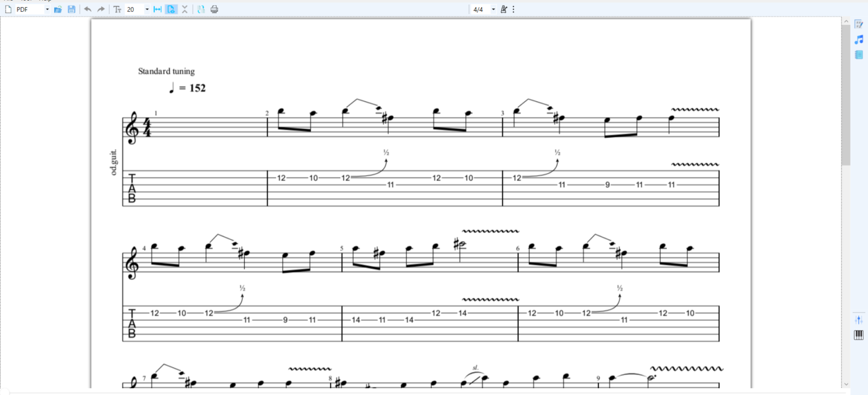Create a new document
The image size is (868, 395).
tap(8, 9)
